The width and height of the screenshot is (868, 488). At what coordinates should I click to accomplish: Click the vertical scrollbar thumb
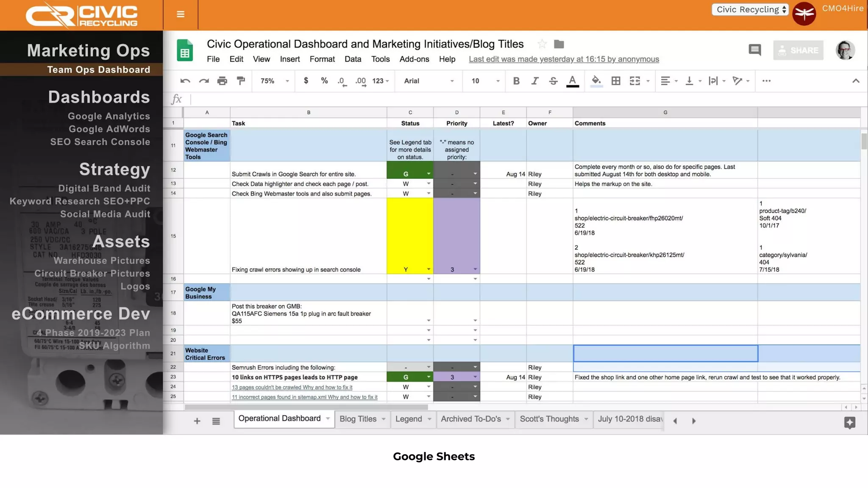click(864, 141)
